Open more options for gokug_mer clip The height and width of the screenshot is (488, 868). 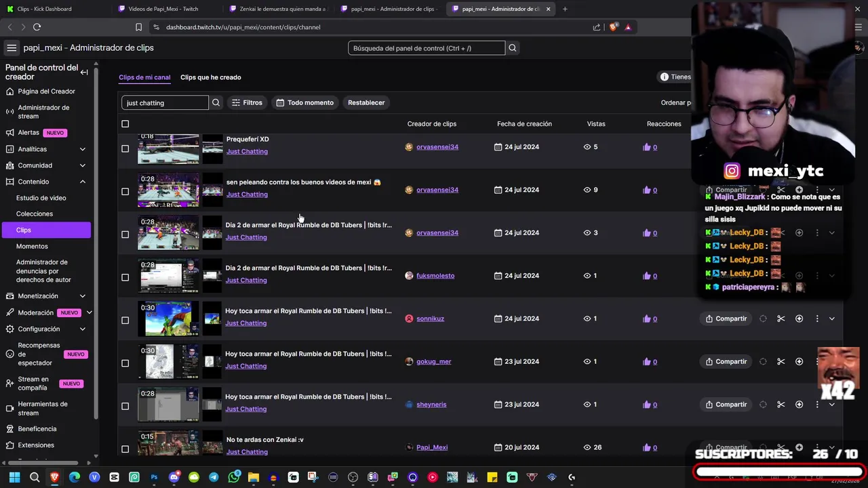click(817, 361)
